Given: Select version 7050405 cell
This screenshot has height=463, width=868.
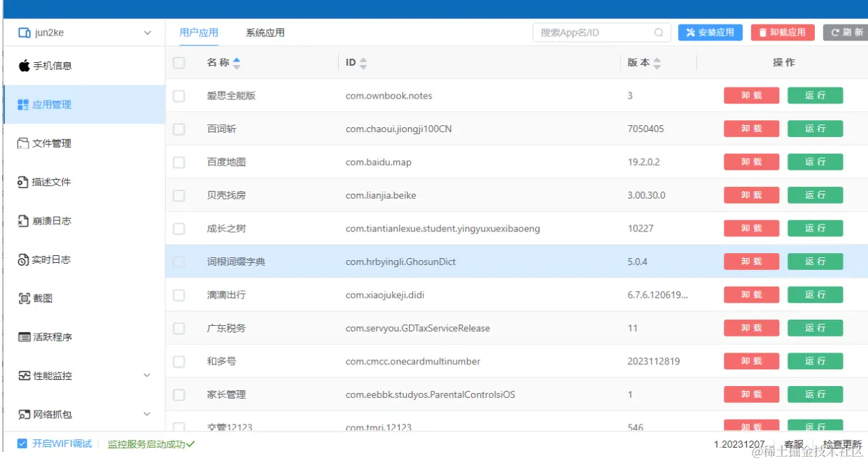Looking at the screenshot, I should [x=645, y=129].
